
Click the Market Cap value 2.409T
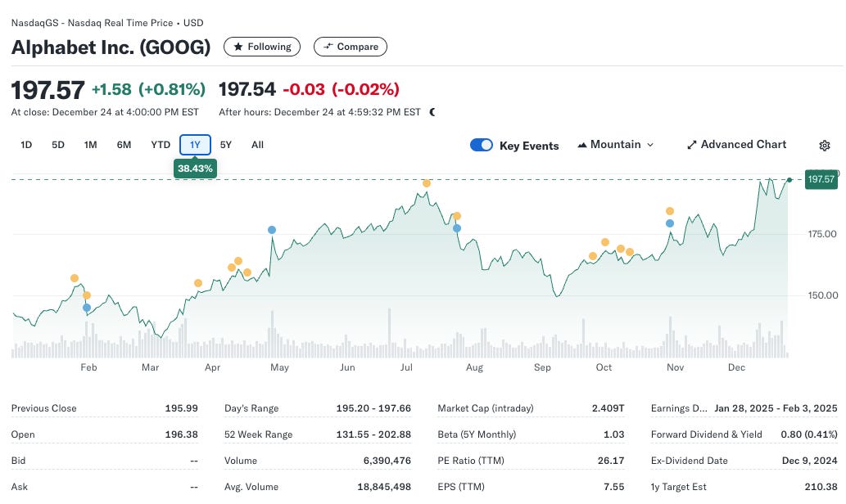tap(608, 408)
